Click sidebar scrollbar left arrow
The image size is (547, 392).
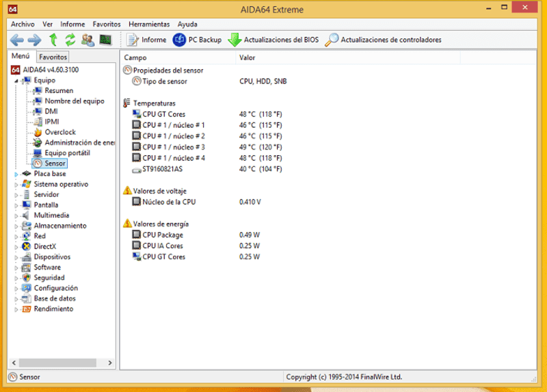click(14, 363)
